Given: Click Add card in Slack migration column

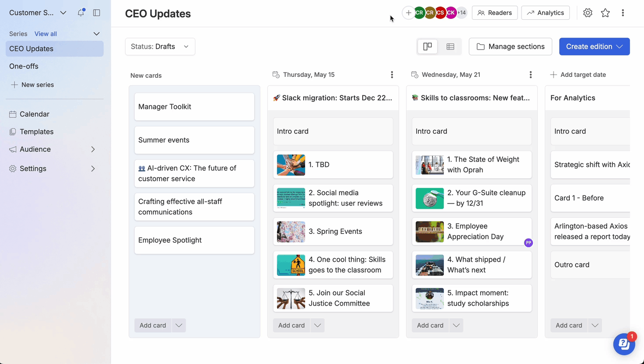Looking at the screenshot, I should coord(291,325).
